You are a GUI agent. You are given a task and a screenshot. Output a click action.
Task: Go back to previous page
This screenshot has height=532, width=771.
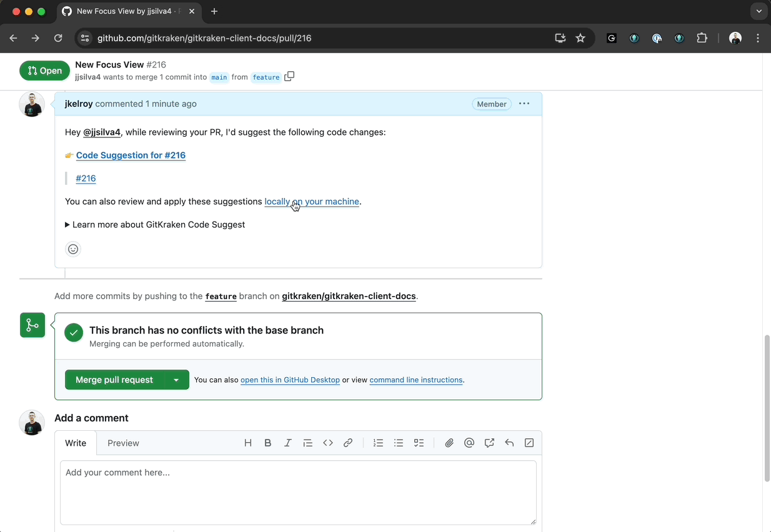[13, 38]
